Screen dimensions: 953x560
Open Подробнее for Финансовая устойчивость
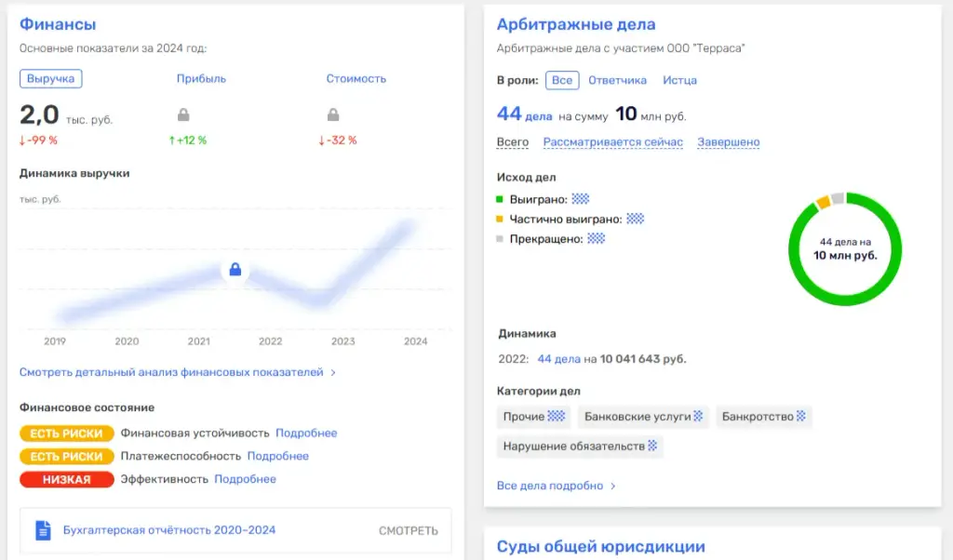[x=306, y=433]
